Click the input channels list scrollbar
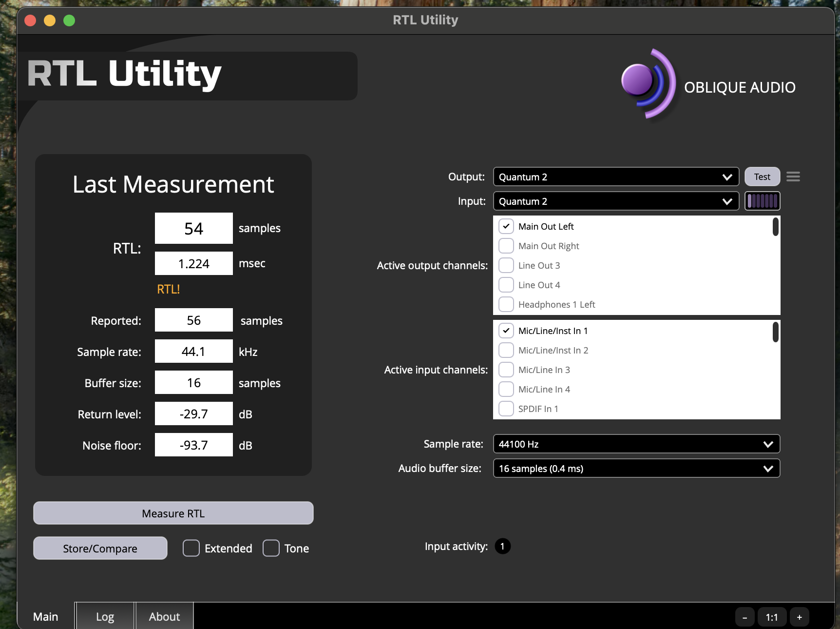Image resolution: width=840 pixels, height=629 pixels. point(775,332)
